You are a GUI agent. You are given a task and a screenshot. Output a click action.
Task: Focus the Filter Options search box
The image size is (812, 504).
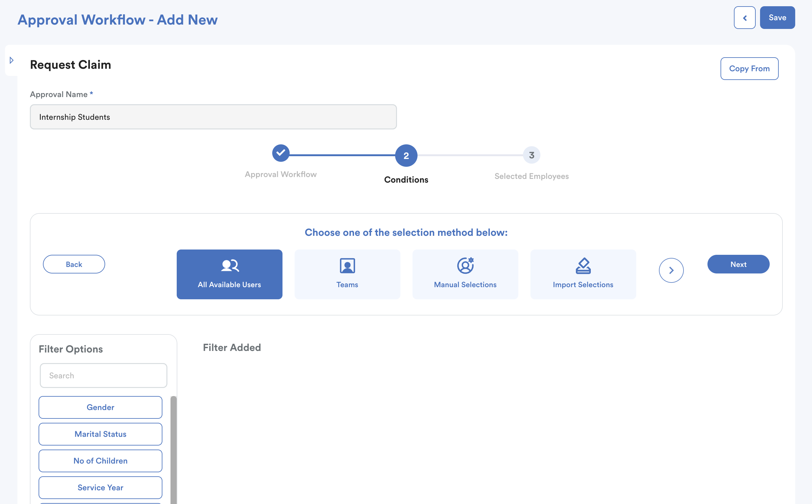pyautogui.click(x=103, y=375)
